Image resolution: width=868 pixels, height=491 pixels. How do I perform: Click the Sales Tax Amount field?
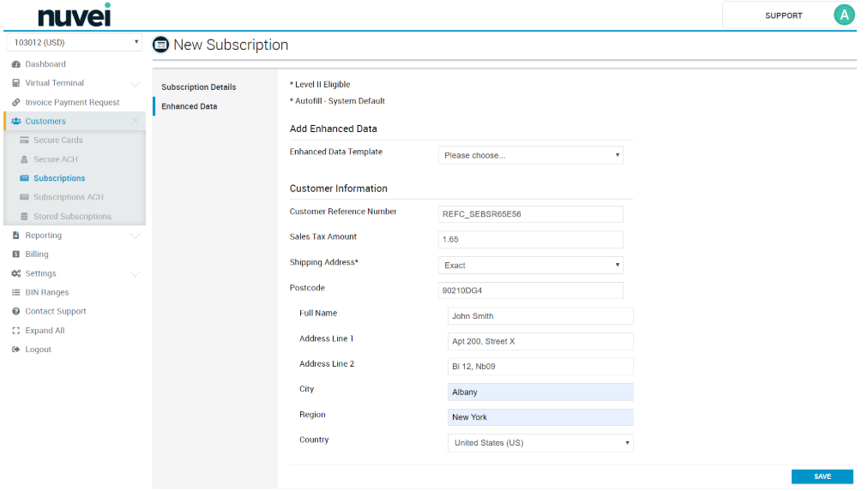[x=530, y=240]
